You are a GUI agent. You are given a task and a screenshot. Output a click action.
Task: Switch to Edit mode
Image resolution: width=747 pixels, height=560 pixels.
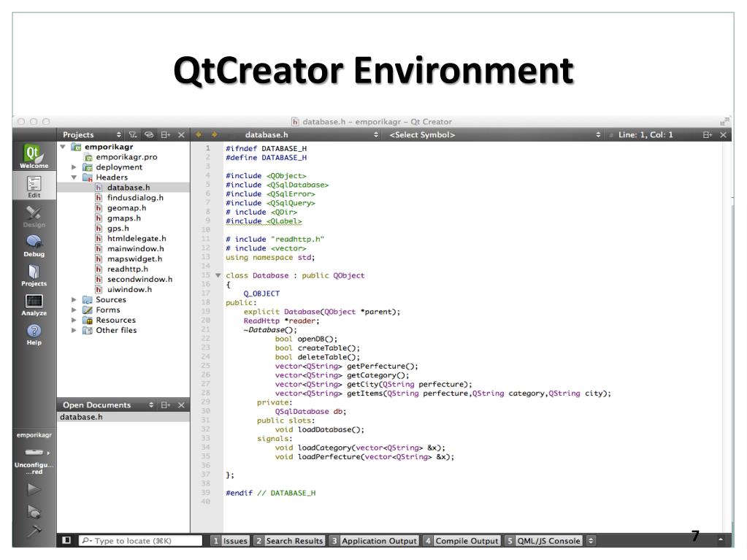coord(34,185)
